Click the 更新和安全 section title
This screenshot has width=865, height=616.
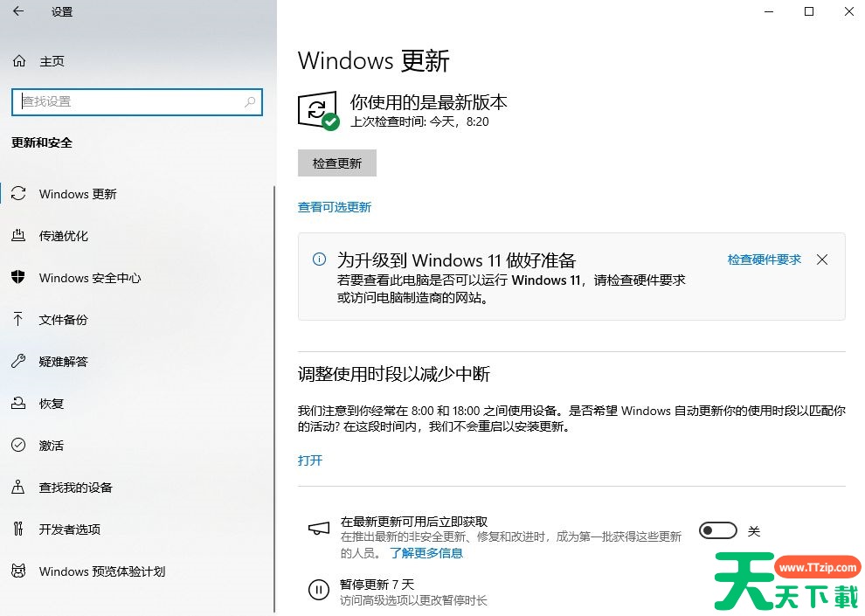coord(42,142)
